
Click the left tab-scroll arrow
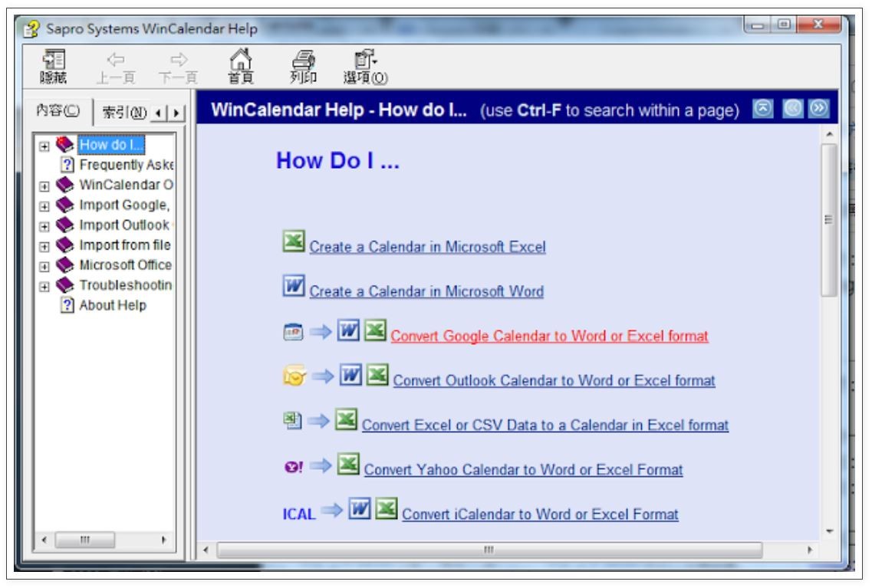159,113
